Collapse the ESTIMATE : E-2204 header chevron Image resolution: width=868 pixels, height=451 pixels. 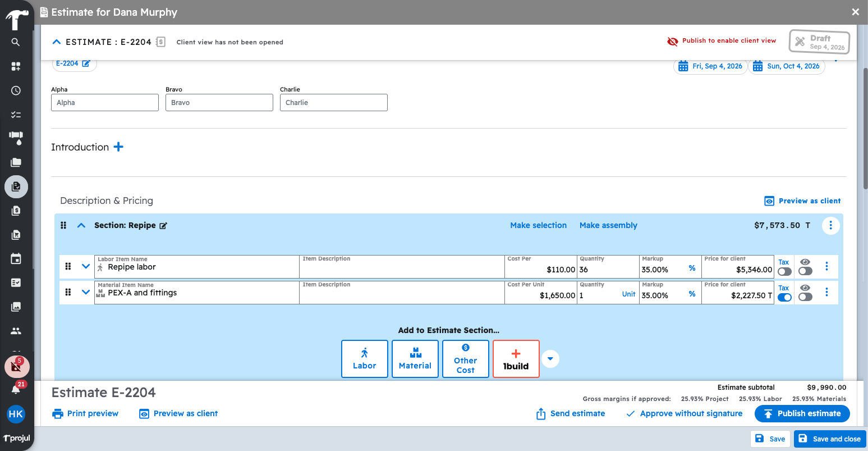tap(56, 42)
